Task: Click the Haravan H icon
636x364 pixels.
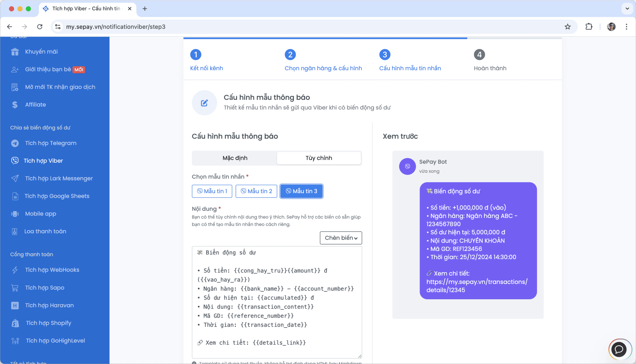Action: (x=15, y=305)
